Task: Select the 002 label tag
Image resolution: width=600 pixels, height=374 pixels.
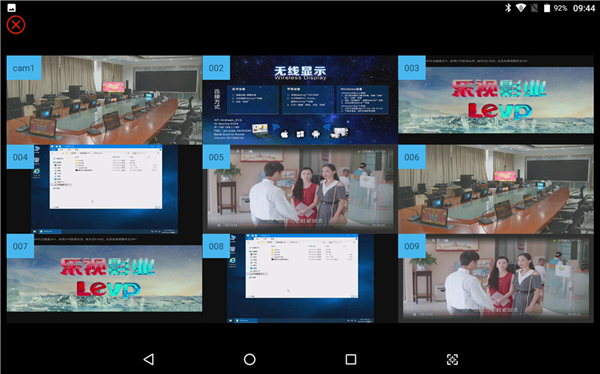Action: [216, 68]
